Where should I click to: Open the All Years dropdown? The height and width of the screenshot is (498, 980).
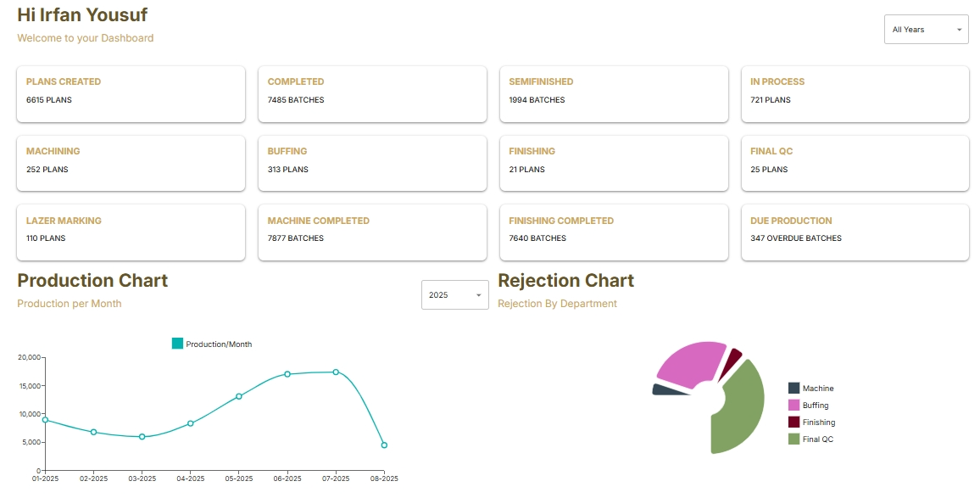click(926, 30)
